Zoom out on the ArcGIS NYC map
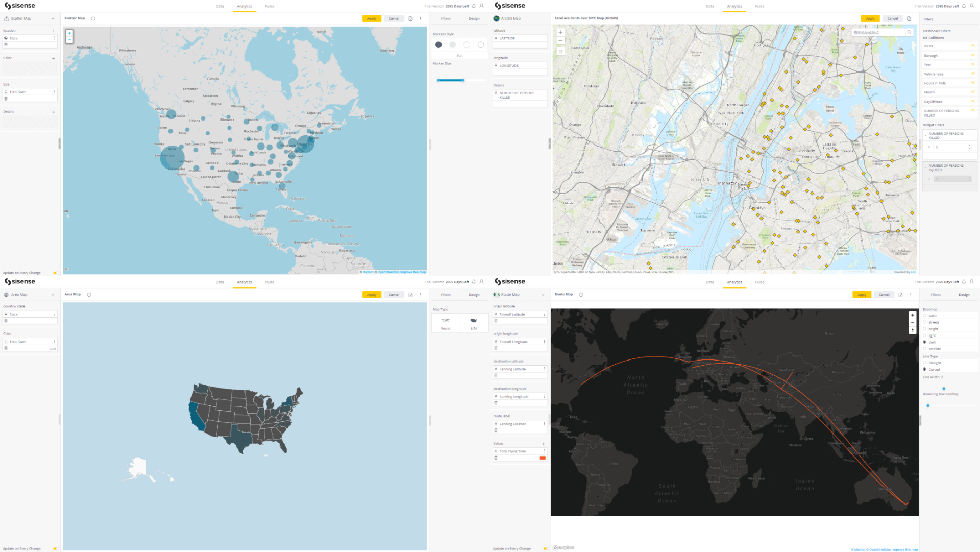The height and width of the screenshot is (552, 980). (560, 40)
